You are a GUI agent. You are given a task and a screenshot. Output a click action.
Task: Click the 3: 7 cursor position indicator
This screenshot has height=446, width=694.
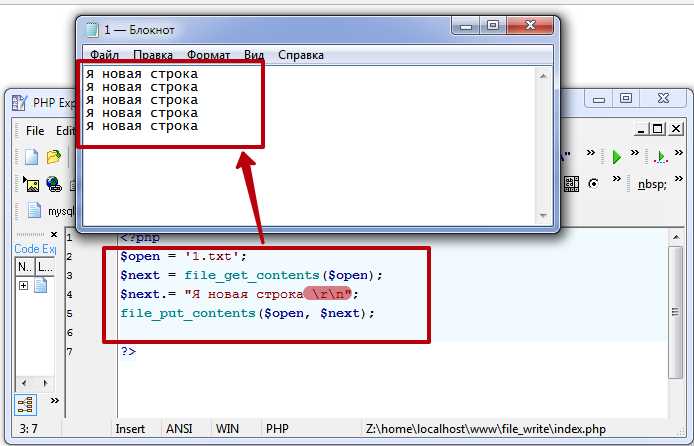[x=28, y=429]
